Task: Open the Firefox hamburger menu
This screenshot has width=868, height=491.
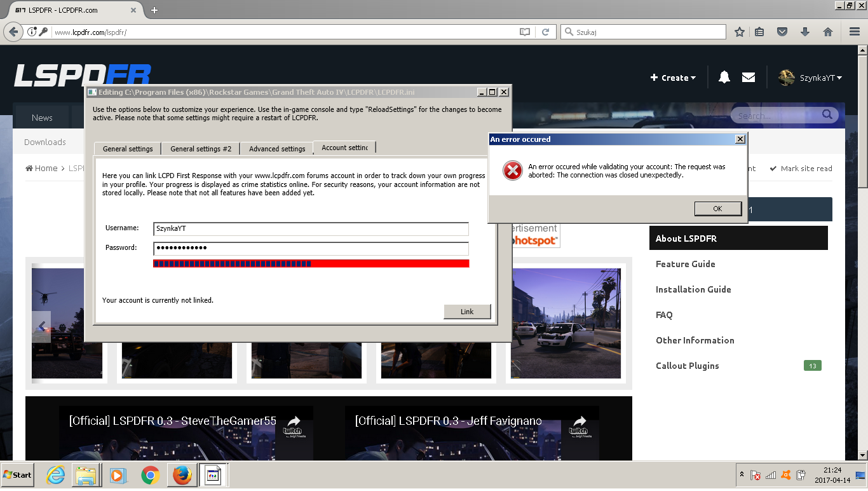Action: (x=855, y=32)
